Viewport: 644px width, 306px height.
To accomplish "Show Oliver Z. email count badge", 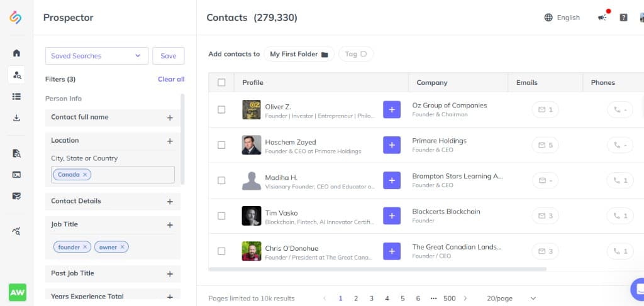I will click(545, 109).
